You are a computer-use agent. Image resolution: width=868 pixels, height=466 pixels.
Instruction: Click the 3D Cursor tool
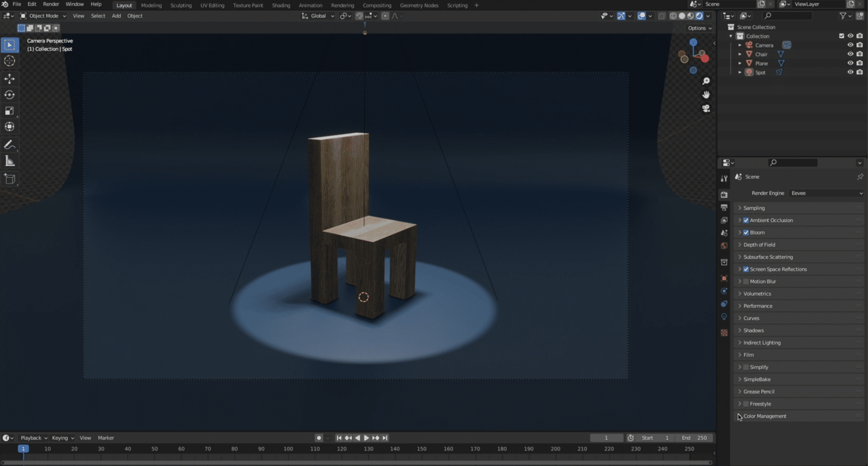10,61
